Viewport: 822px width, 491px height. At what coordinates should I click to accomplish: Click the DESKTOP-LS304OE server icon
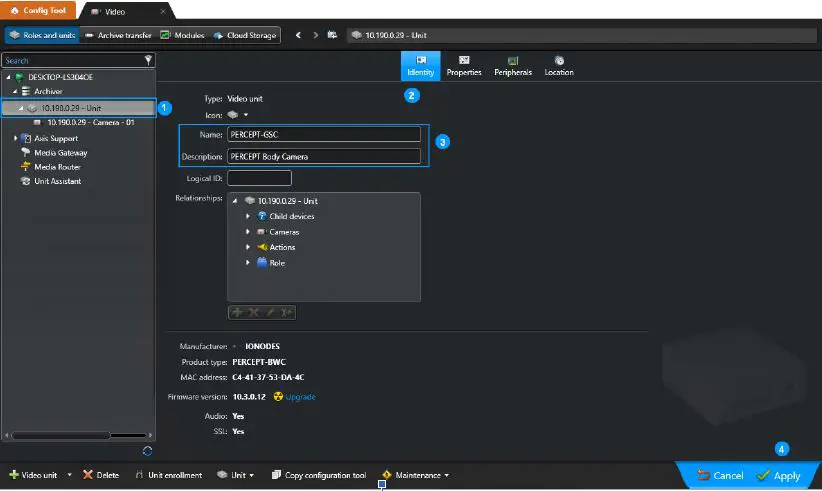tap(19, 77)
